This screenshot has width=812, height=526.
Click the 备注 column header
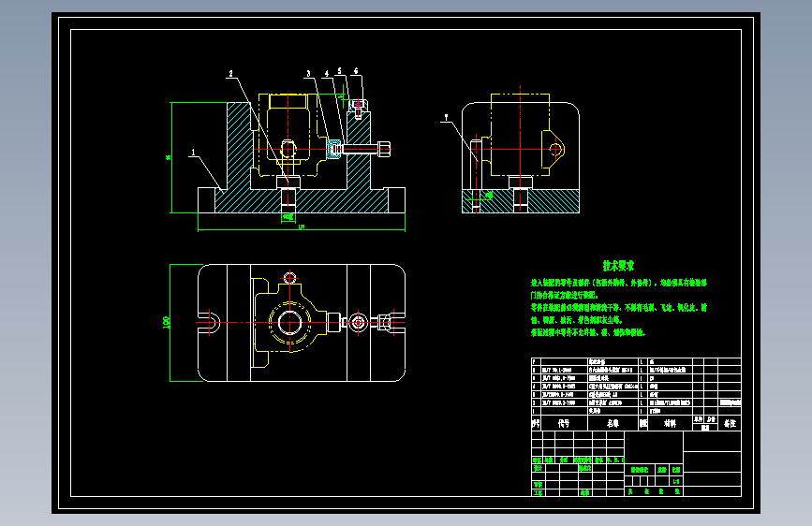(x=730, y=423)
